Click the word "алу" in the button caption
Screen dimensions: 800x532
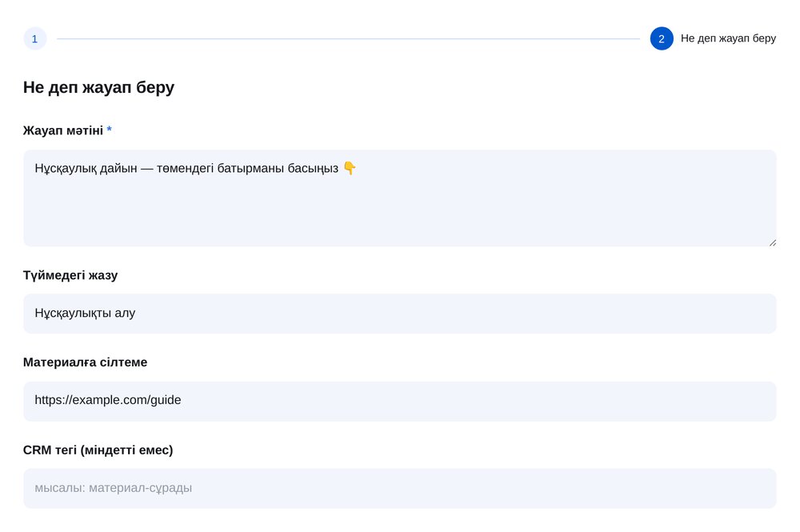[x=125, y=313]
